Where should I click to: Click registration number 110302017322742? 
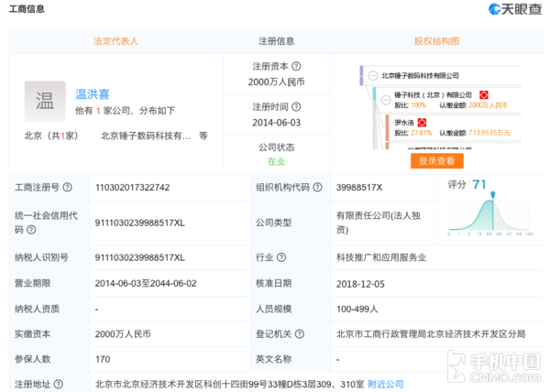[x=132, y=188]
